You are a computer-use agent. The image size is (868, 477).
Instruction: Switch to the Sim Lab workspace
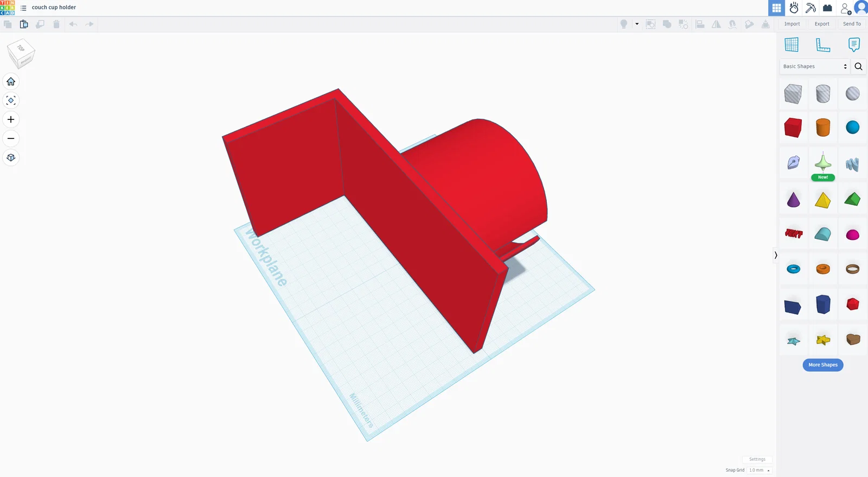[x=794, y=8]
